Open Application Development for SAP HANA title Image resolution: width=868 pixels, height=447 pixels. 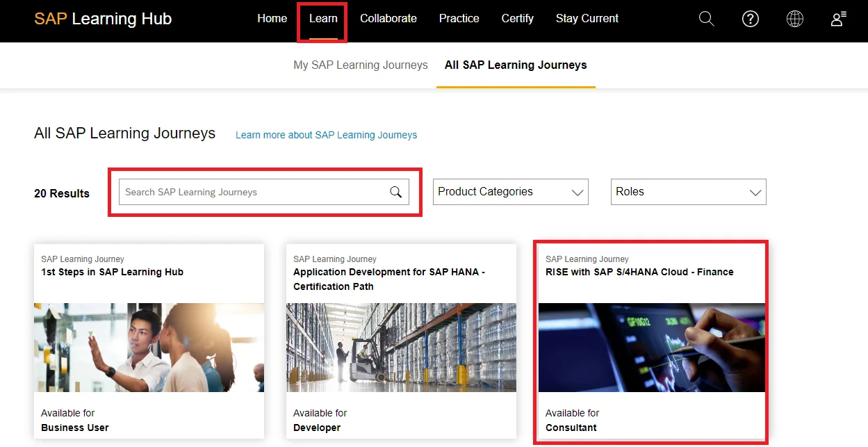tap(389, 279)
